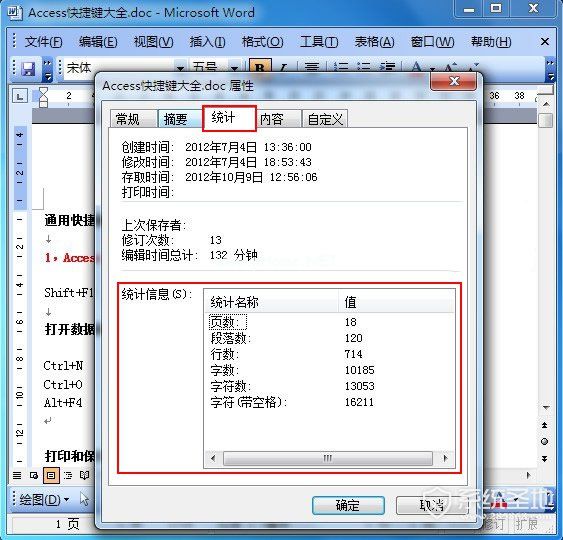Viewport: 563px width, 540px height.
Task: Click document vertical scrollbar down arrow
Action: 546,408
